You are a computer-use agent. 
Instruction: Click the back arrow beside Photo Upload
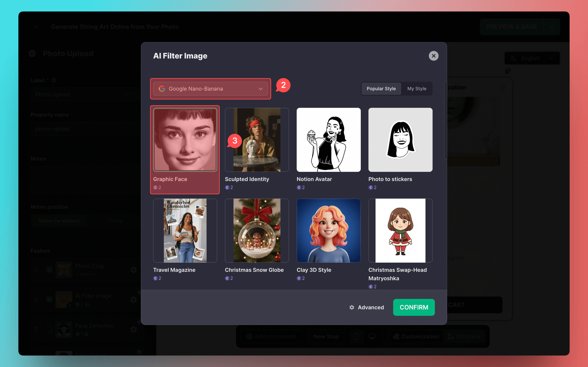[32, 53]
